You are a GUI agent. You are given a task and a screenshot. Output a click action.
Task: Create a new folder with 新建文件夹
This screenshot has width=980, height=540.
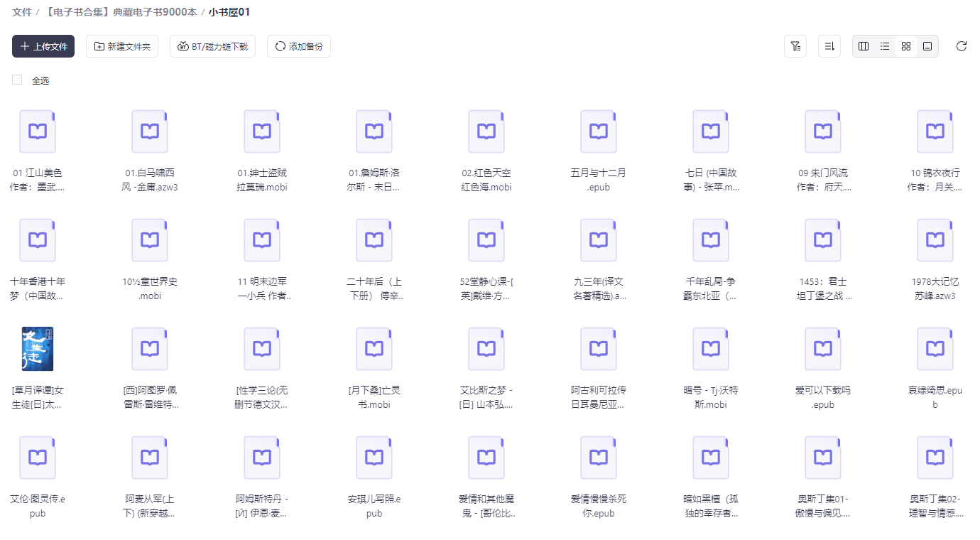[x=122, y=46]
